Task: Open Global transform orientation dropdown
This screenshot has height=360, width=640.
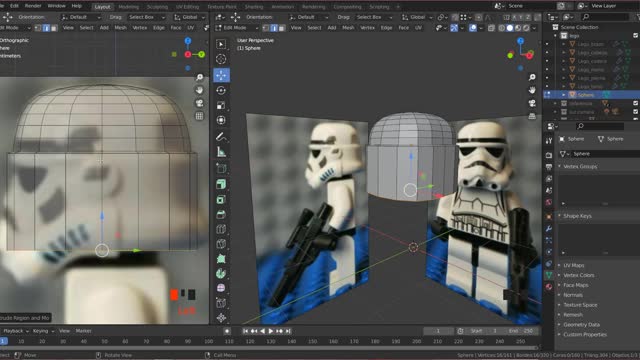Action: pos(417,17)
